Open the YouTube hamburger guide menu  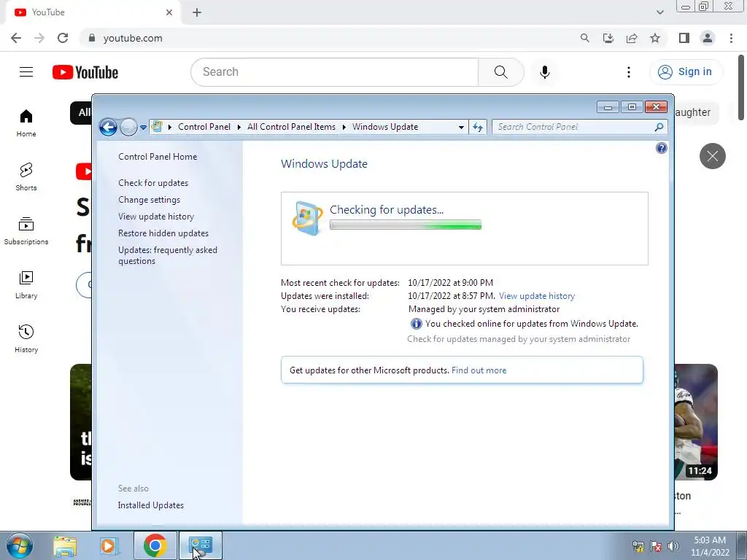pyautogui.click(x=26, y=72)
